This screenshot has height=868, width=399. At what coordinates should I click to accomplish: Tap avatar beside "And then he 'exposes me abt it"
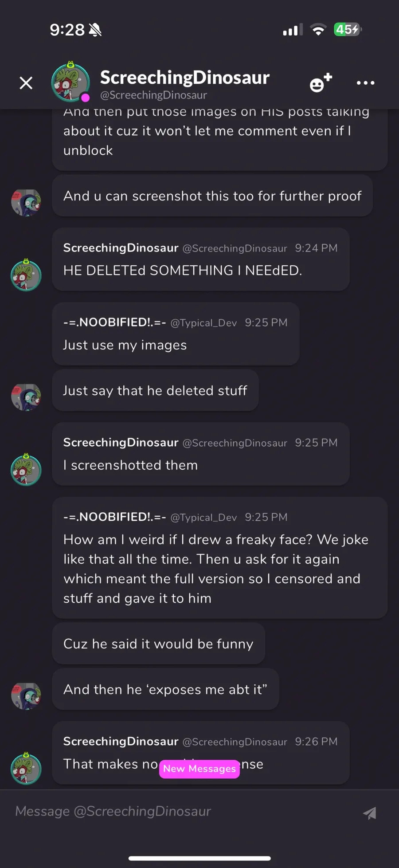click(x=26, y=695)
